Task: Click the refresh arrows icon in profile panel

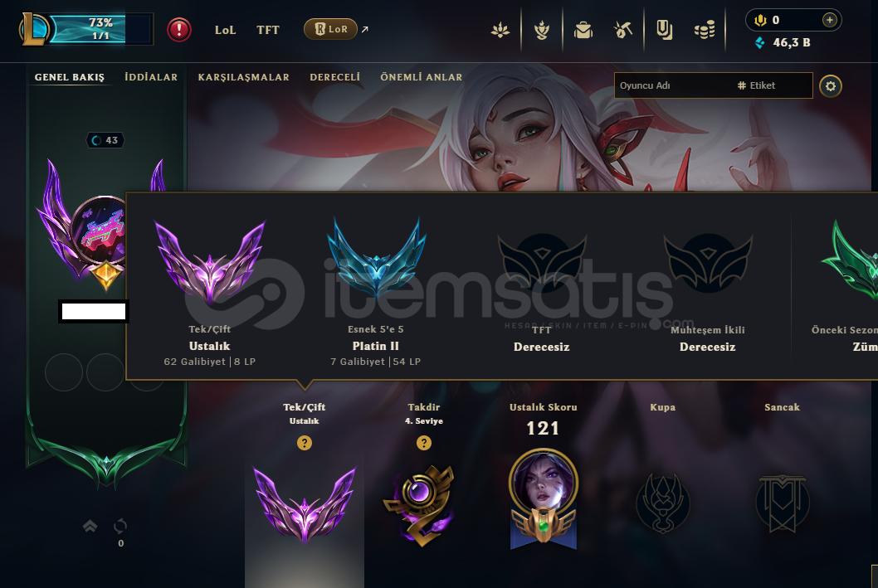Action: (120, 526)
